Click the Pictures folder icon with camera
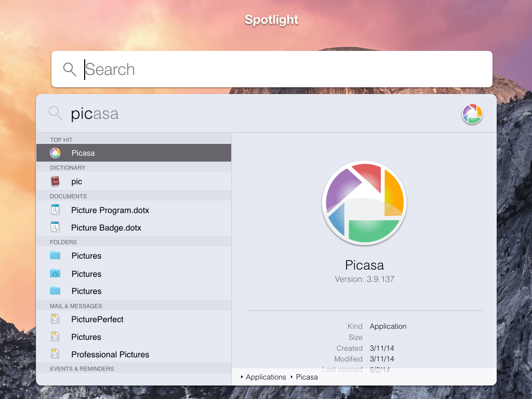532x399 pixels. pos(55,273)
